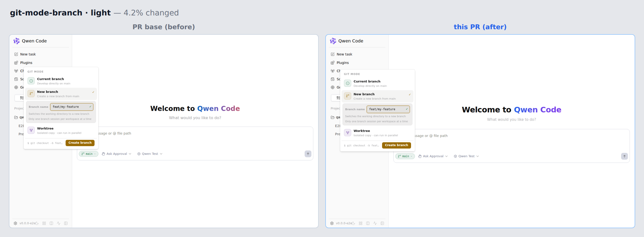Click the activity pulse icon, before footer
644x237 pixels.
(58, 223)
